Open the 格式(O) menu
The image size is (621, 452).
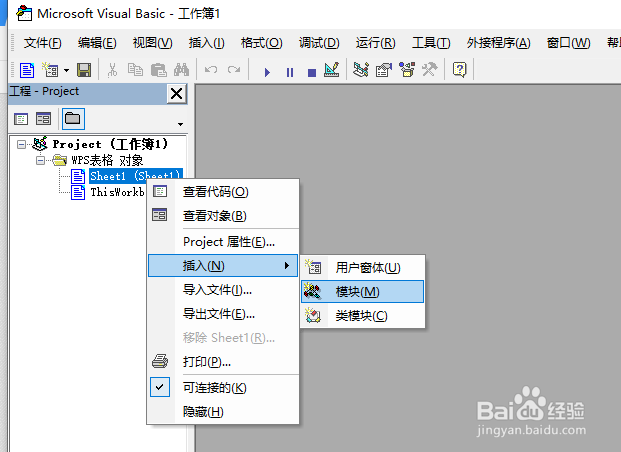pos(261,42)
